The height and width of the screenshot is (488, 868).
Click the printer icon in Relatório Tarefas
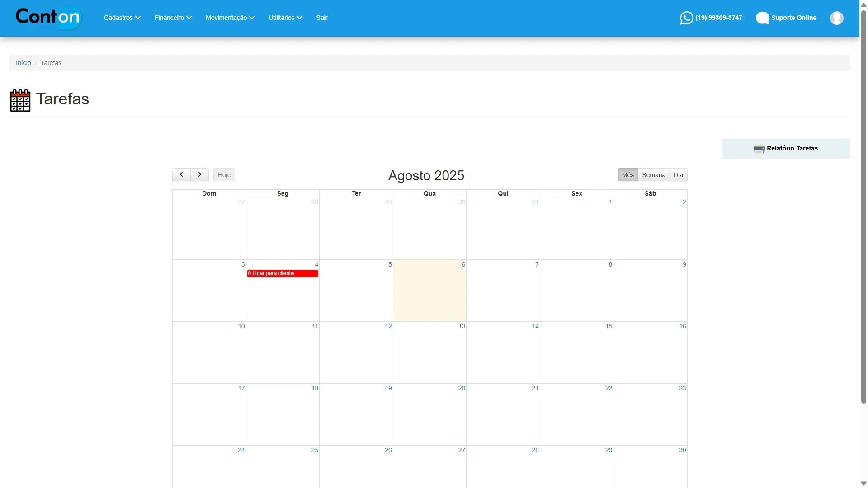[x=759, y=149]
